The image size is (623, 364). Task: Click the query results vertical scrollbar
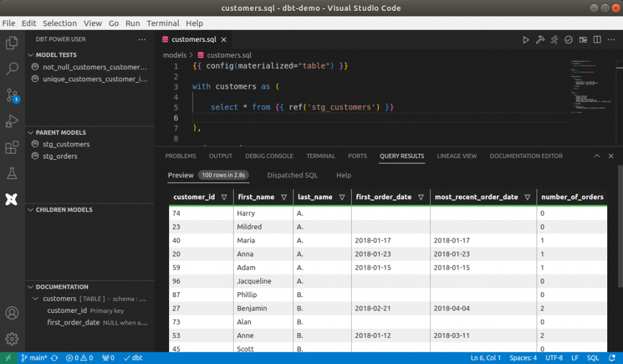tap(620, 226)
